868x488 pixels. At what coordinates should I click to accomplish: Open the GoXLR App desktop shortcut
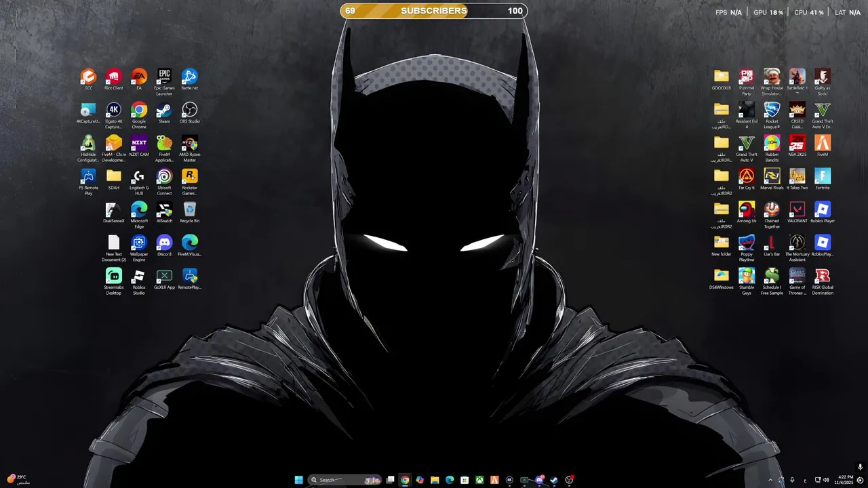(164, 279)
